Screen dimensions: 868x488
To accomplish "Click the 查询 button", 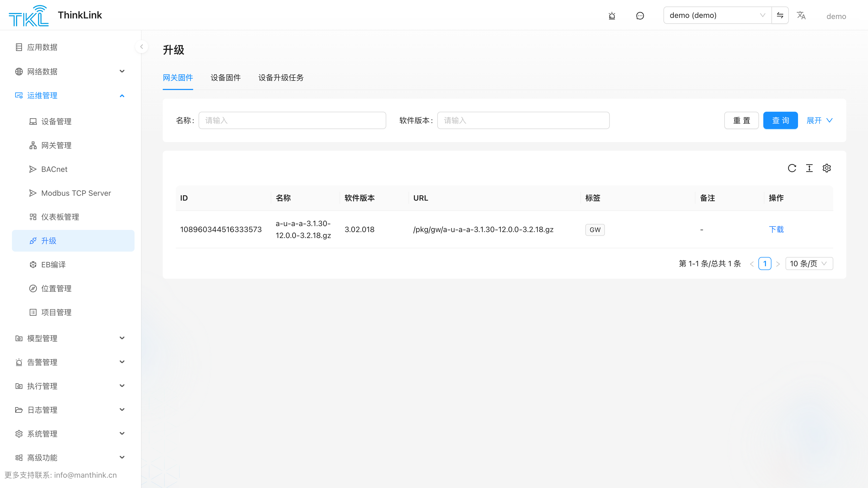I will 780,120.
